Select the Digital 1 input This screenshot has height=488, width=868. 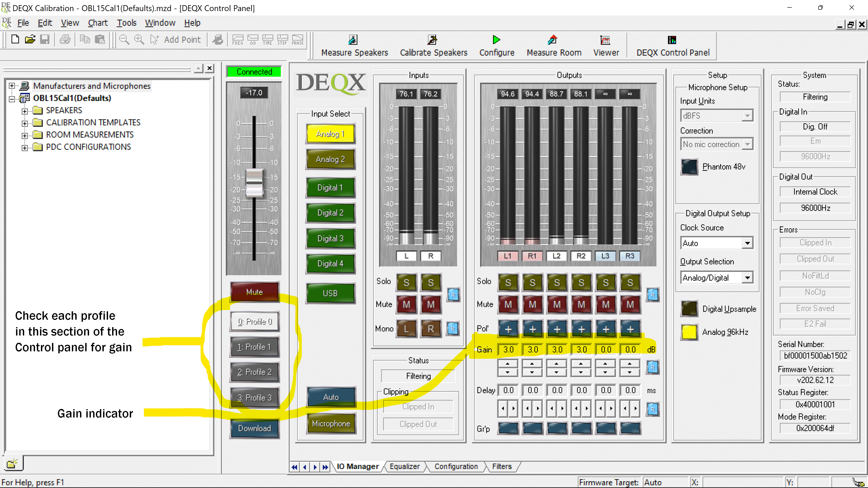click(x=330, y=188)
